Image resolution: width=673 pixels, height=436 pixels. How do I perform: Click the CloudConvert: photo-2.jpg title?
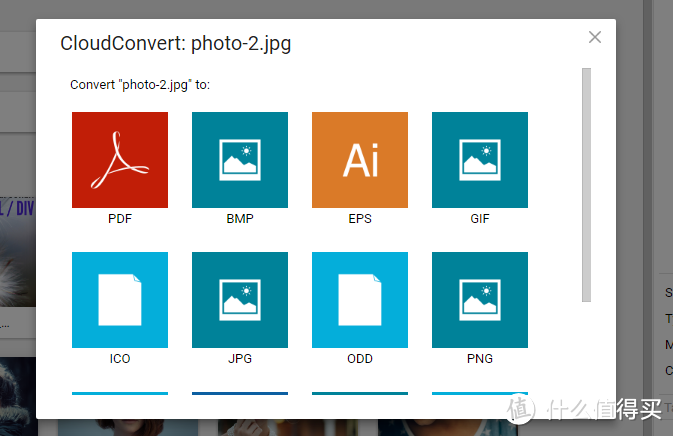click(x=176, y=44)
